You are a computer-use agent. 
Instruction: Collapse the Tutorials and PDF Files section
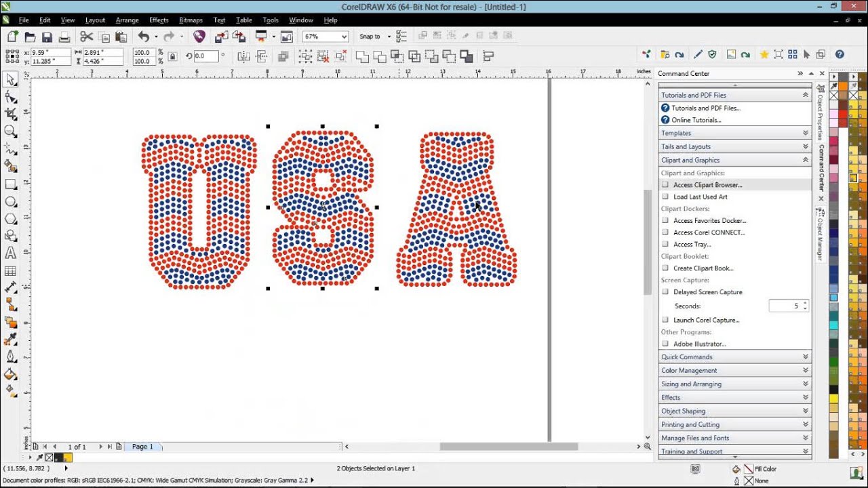point(806,95)
